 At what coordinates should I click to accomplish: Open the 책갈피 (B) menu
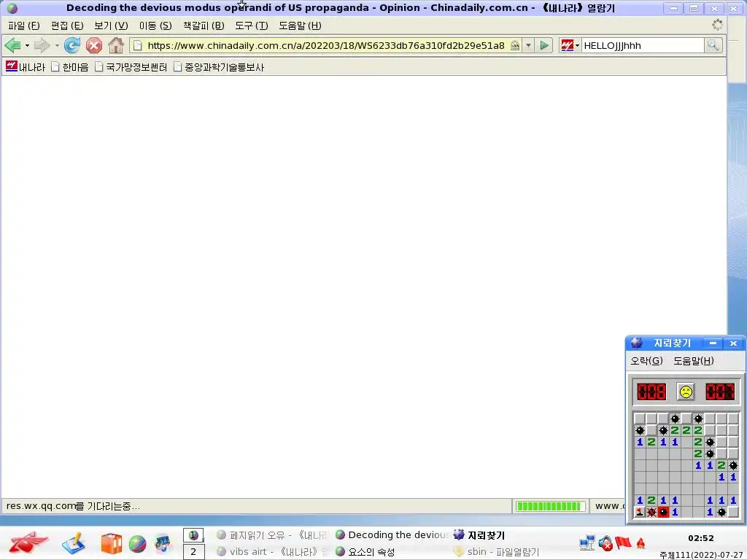pos(204,26)
